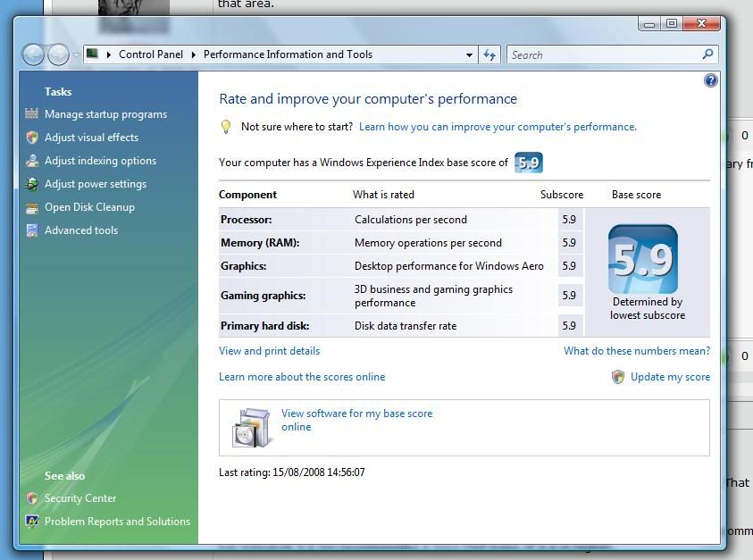Screen dimensions: 753x560
Task: Click the software box and CD icon
Action: (x=251, y=428)
